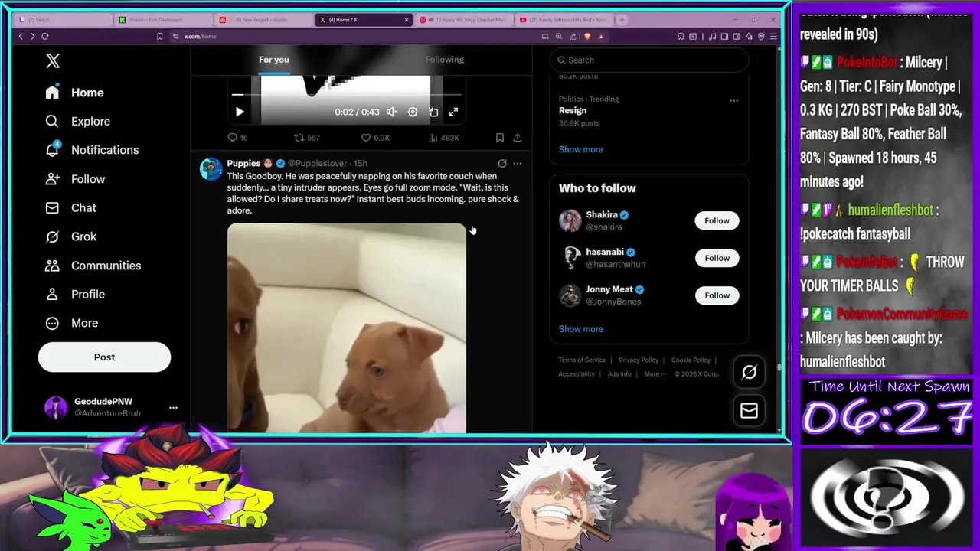
Task: Open the puppy video thumbnail
Action: tap(346, 328)
